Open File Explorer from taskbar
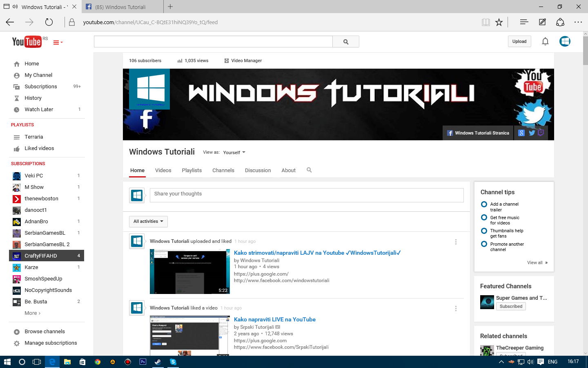 point(67,362)
